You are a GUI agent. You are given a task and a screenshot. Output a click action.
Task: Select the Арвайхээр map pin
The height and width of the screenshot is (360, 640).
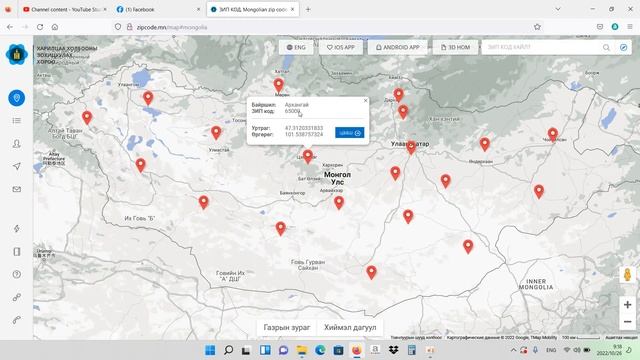coord(339,202)
